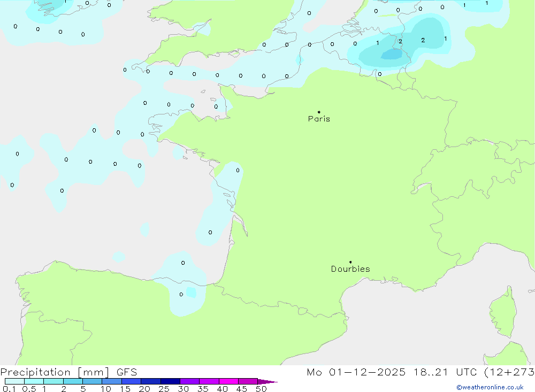Select the 10–15 mm legend swatch
535x392 pixels.
tap(112, 381)
